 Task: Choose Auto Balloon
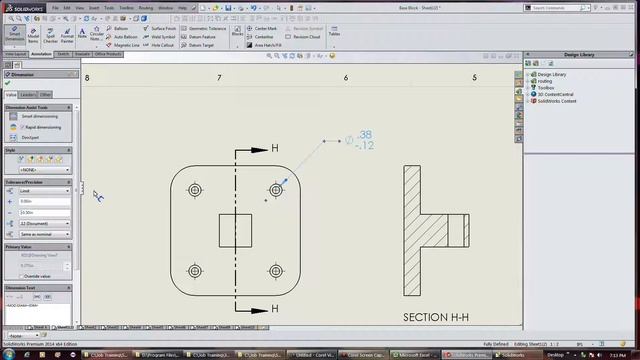click(122, 37)
